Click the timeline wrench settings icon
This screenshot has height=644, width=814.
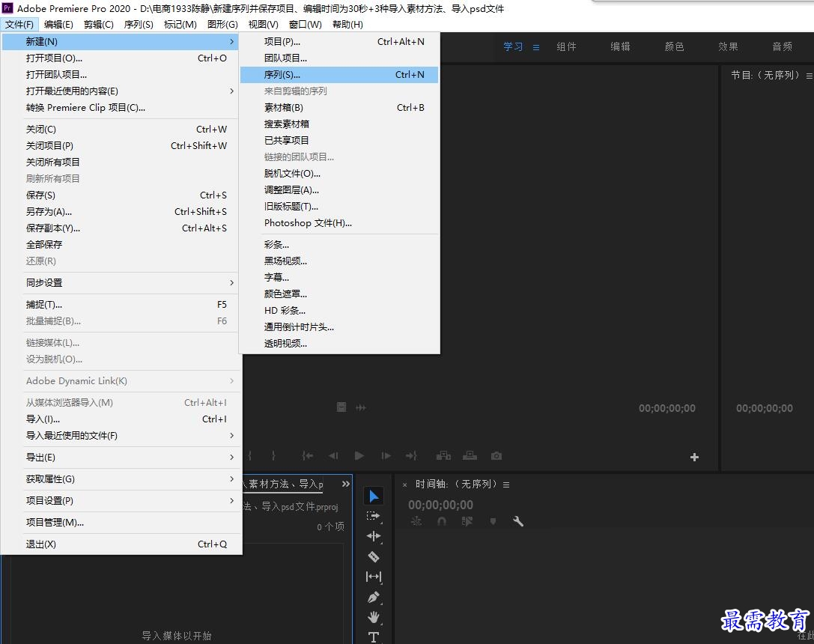518,521
